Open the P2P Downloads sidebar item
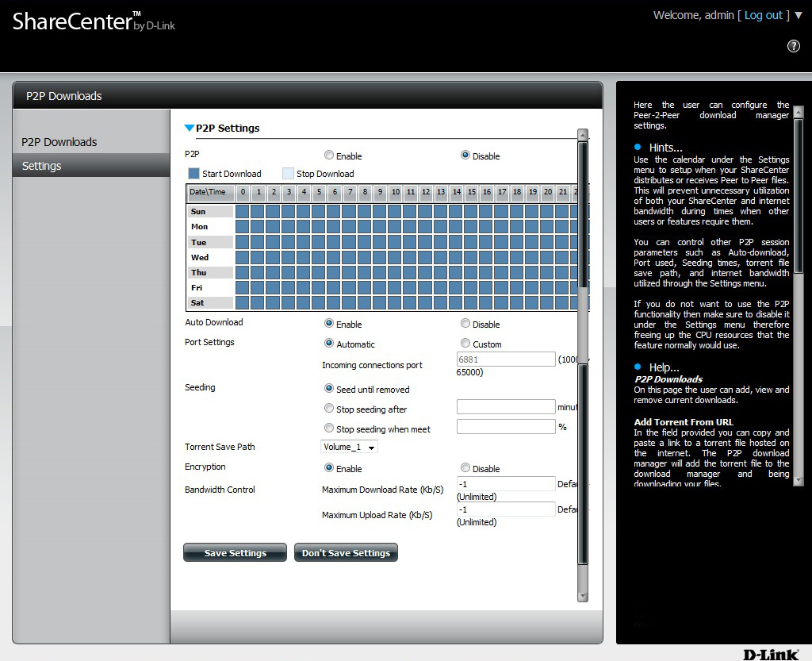This screenshot has width=812, height=661. (59, 142)
